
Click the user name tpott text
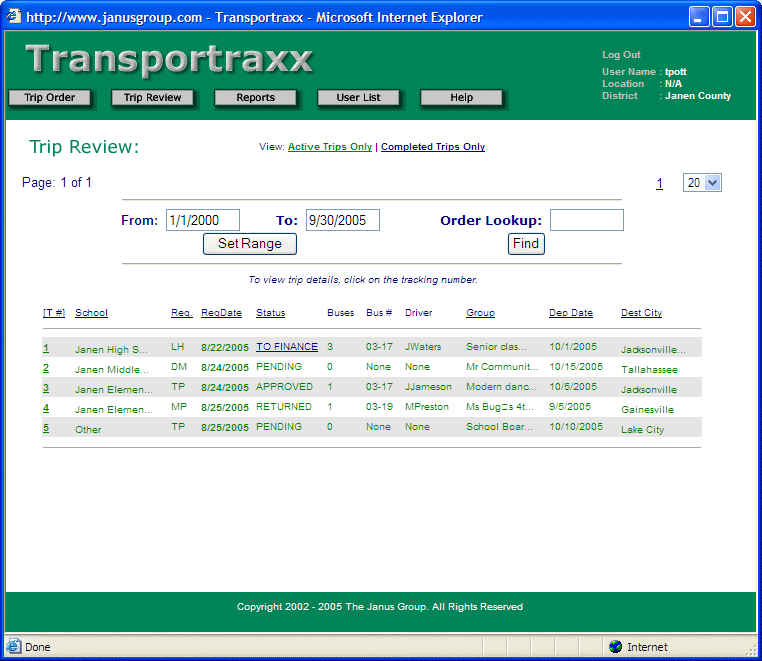(675, 72)
